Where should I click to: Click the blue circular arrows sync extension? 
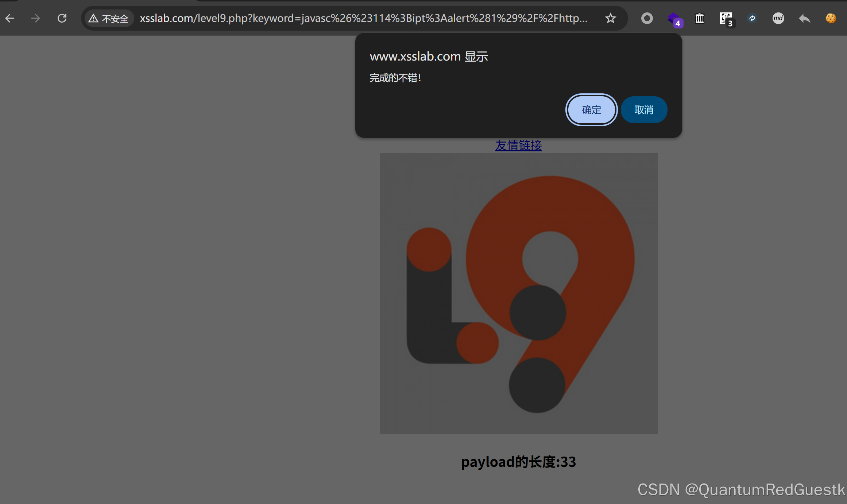(x=752, y=18)
